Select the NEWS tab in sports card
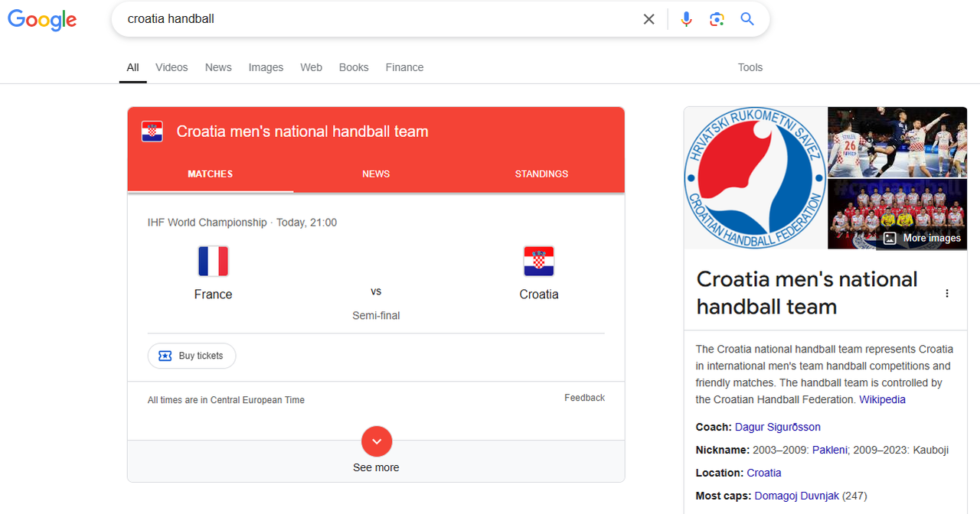This screenshot has height=514, width=980. click(376, 174)
